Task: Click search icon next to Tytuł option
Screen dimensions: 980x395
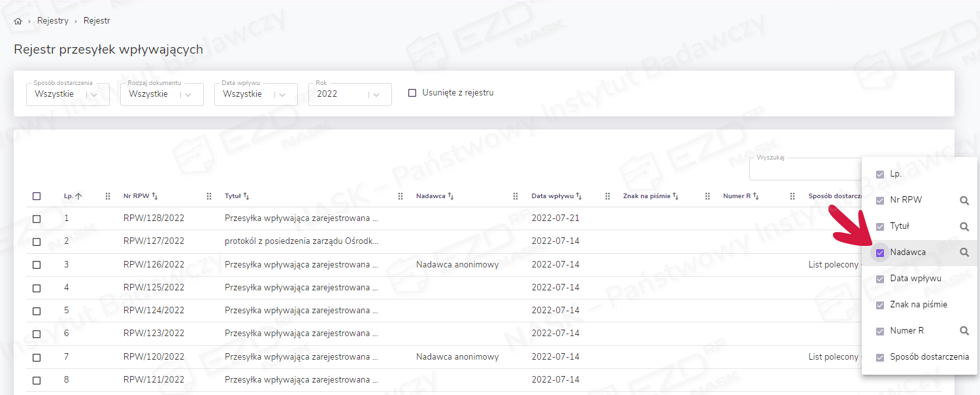Action: tap(964, 226)
